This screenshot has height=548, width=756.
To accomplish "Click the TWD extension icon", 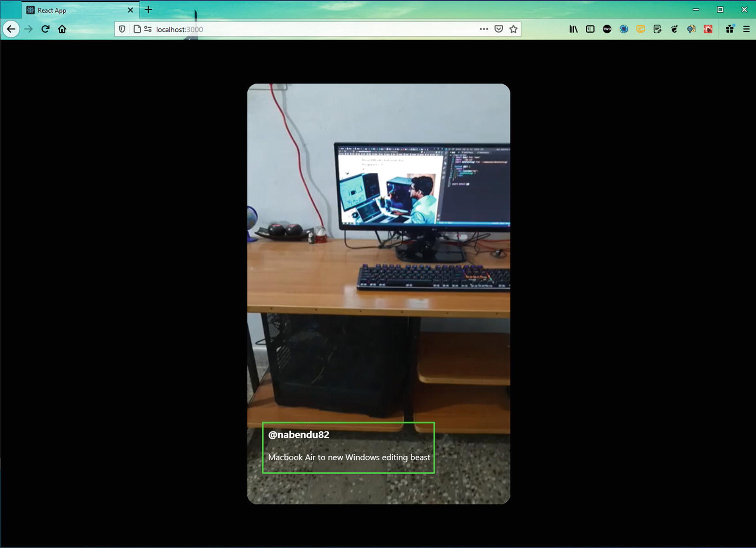I will pos(607,29).
